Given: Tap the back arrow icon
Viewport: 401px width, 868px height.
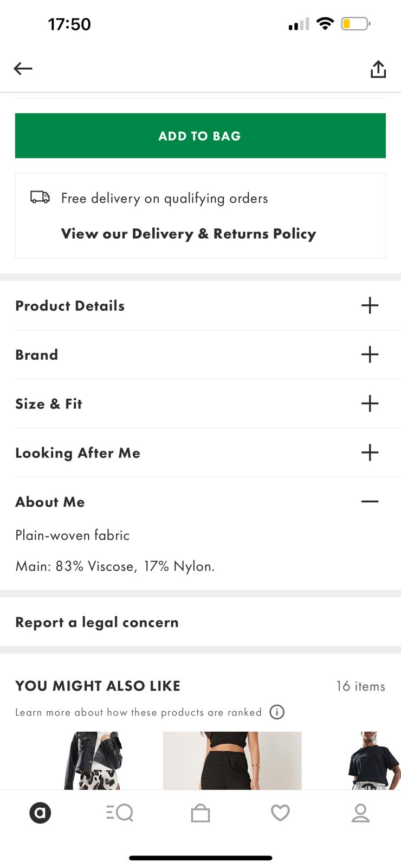Looking at the screenshot, I should pyautogui.click(x=23, y=68).
